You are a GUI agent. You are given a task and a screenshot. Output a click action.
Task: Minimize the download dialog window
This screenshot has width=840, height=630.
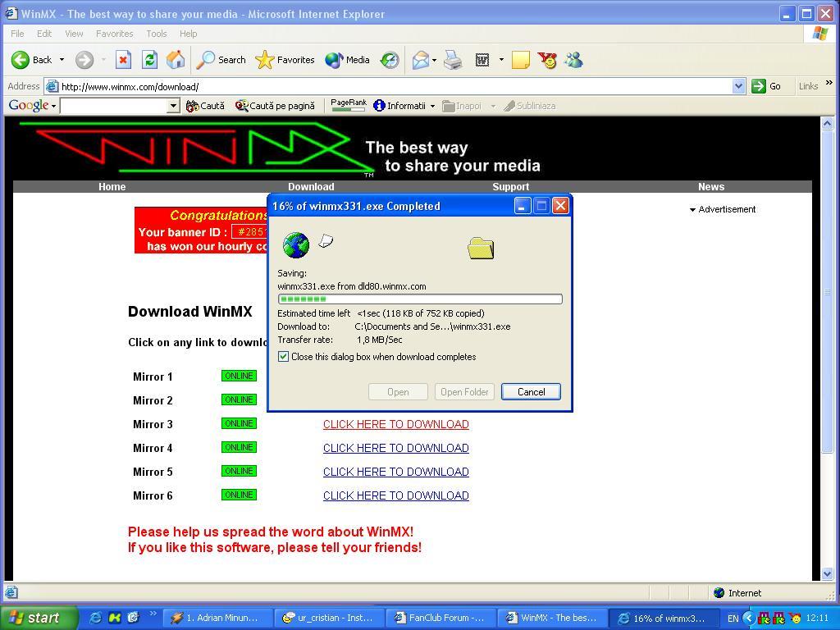pos(523,206)
